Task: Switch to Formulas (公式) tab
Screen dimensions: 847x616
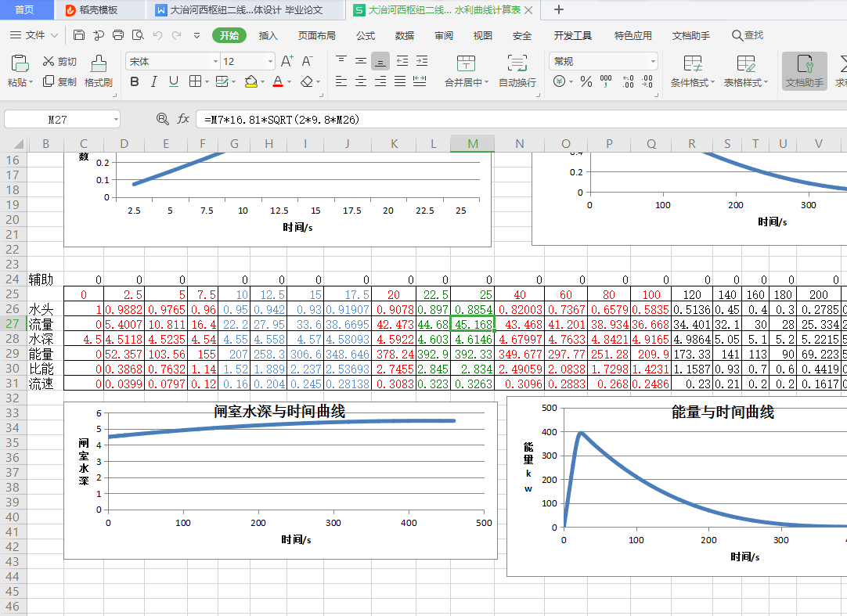Action: 365,36
